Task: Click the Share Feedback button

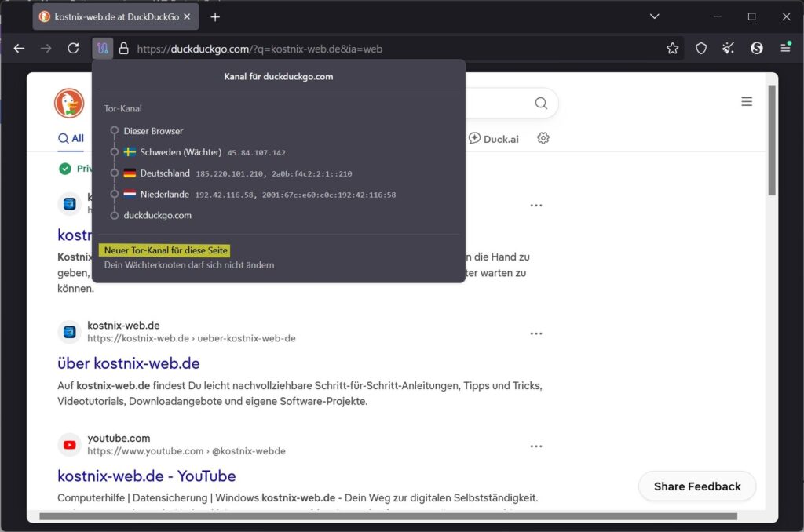Action: click(697, 486)
